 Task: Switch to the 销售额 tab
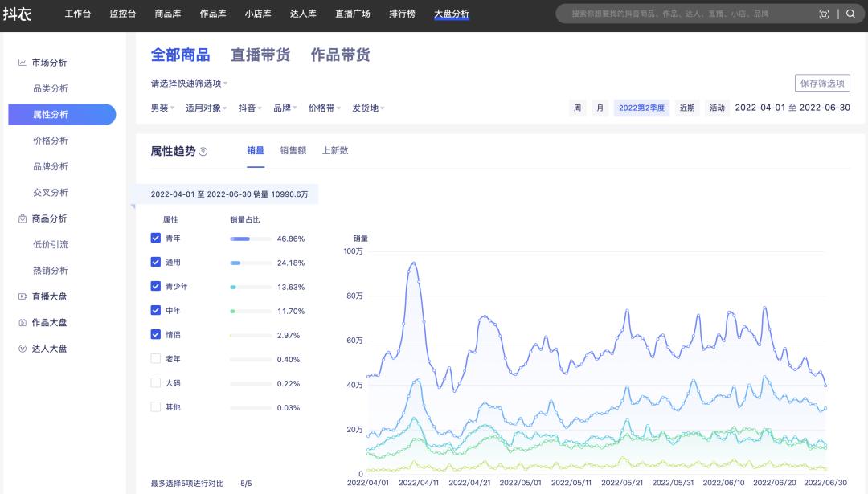click(x=293, y=150)
